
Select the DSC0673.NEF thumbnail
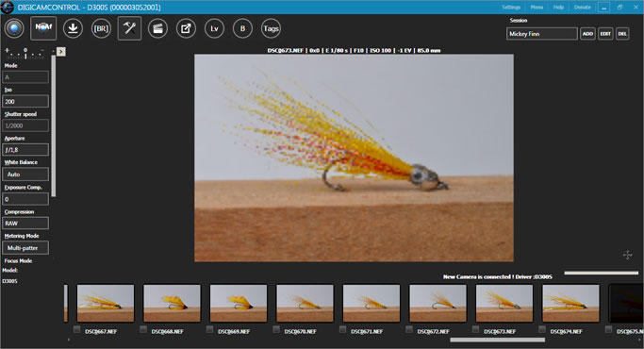(x=504, y=304)
